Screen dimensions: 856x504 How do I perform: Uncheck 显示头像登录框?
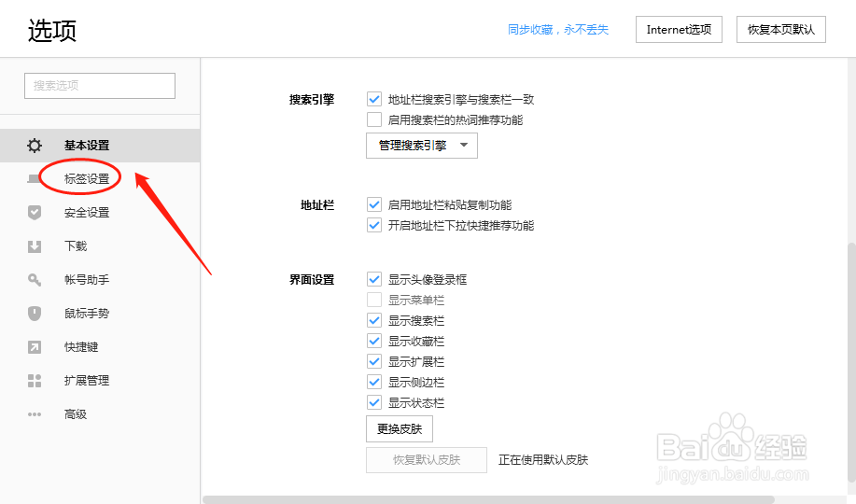[x=374, y=280]
